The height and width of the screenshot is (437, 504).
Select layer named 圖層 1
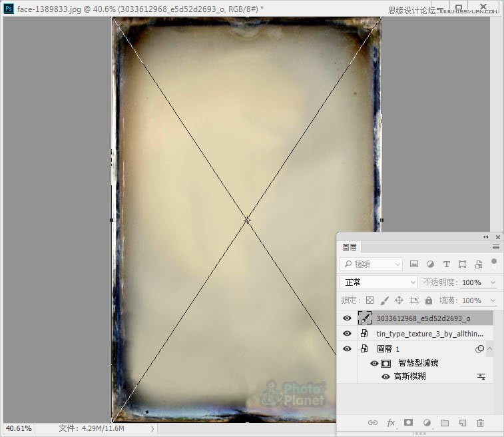388,349
